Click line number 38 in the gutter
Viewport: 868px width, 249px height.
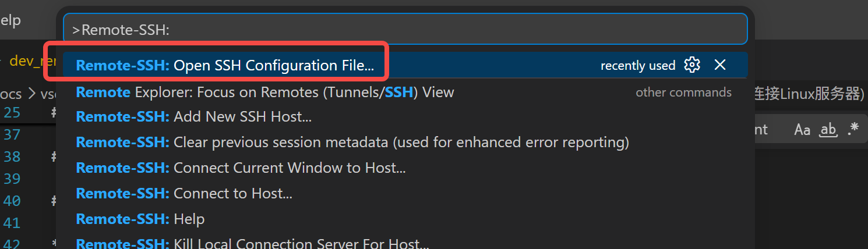(12, 156)
